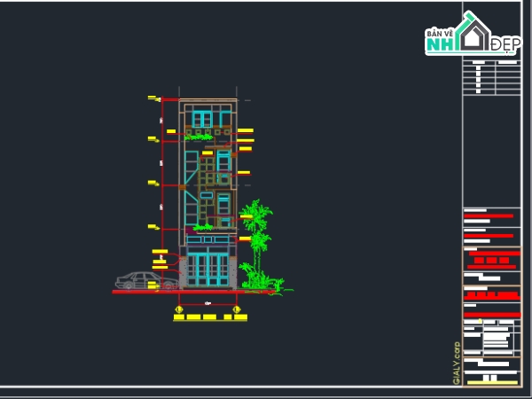Select the top-floor cyan window
Image resolution: width=532 pixels, height=399 pixels.
[202, 119]
